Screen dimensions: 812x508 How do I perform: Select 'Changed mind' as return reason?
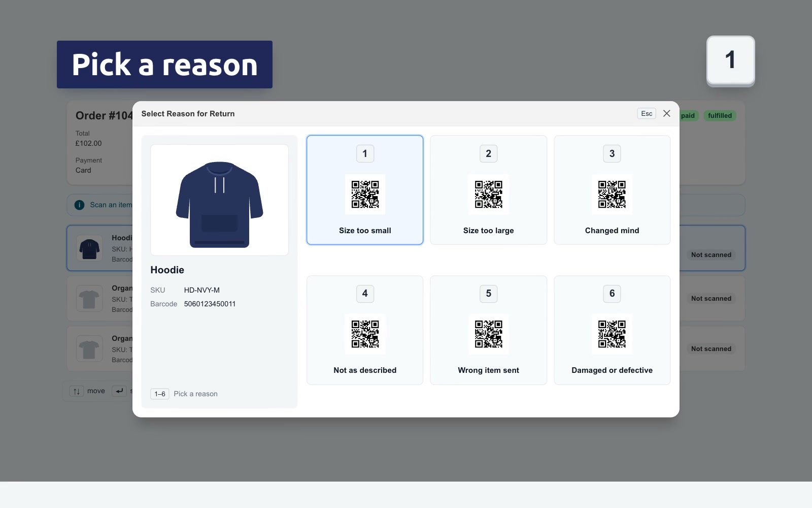(612, 190)
